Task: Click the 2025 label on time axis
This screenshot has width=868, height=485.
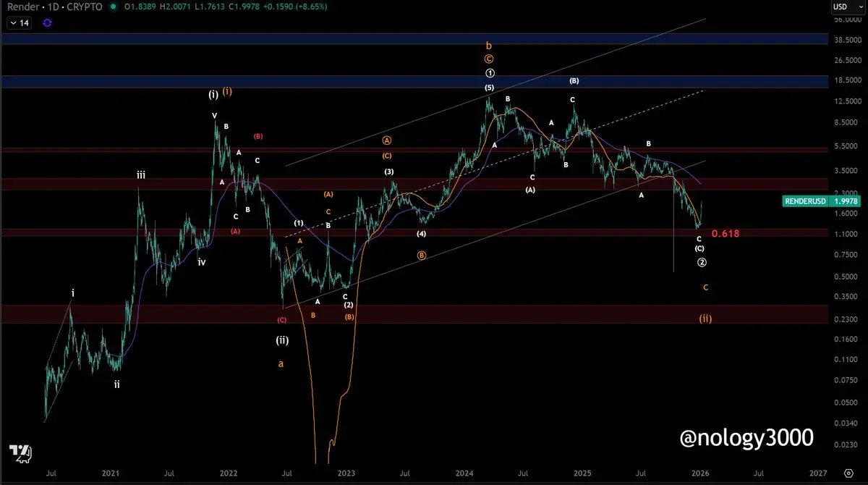Action: pyautogui.click(x=583, y=473)
